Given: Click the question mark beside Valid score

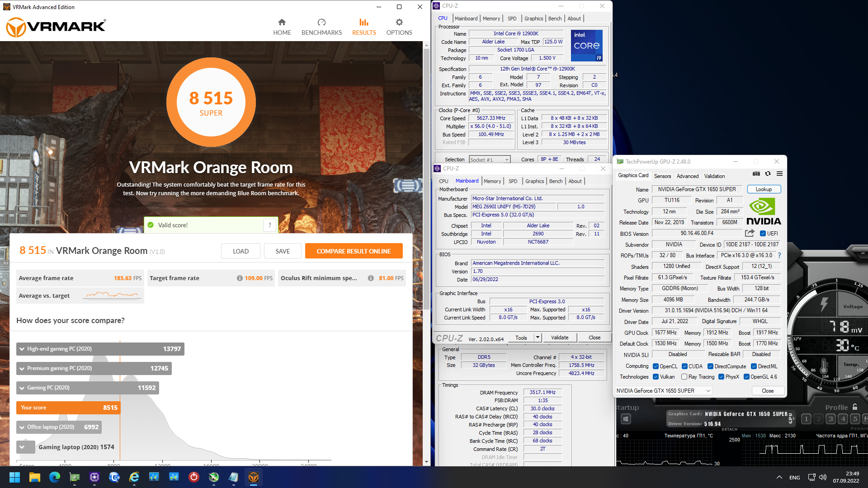Looking at the screenshot, I should (270, 225).
